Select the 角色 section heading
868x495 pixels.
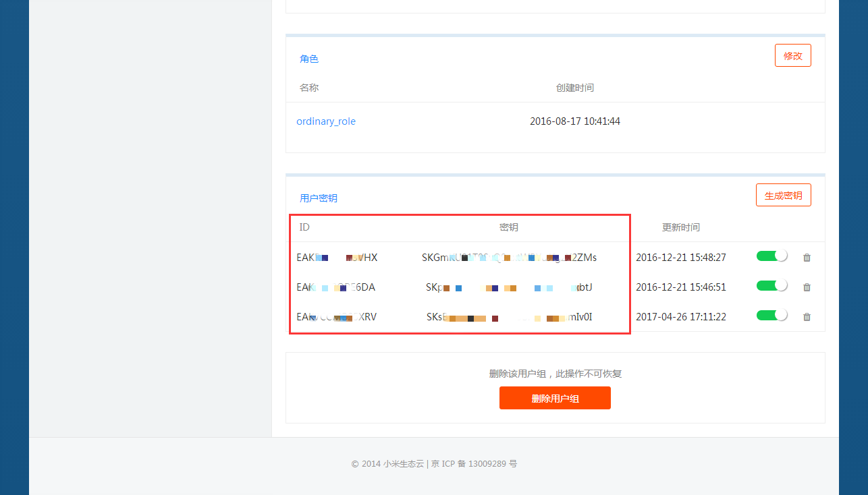(309, 59)
